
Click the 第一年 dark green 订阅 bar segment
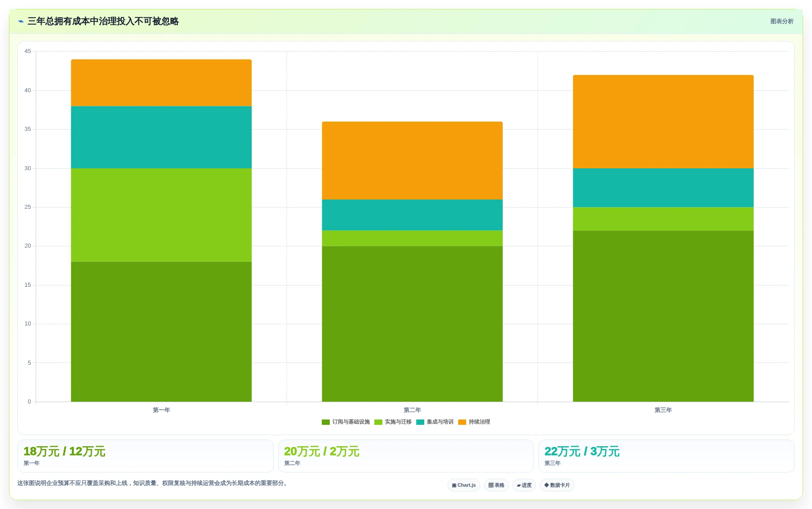(161, 332)
